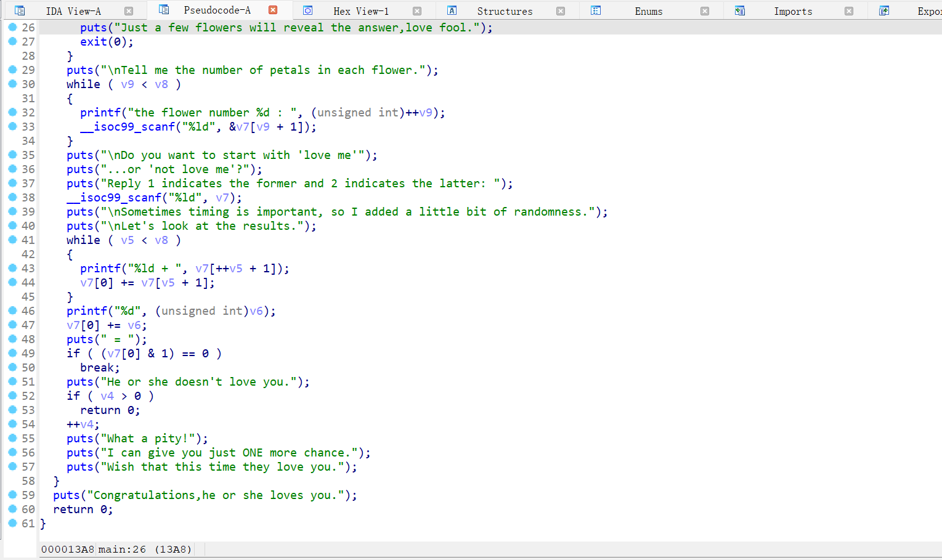Click the Enums tab icon
This screenshot has height=560, width=942.
tap(596, 10)
